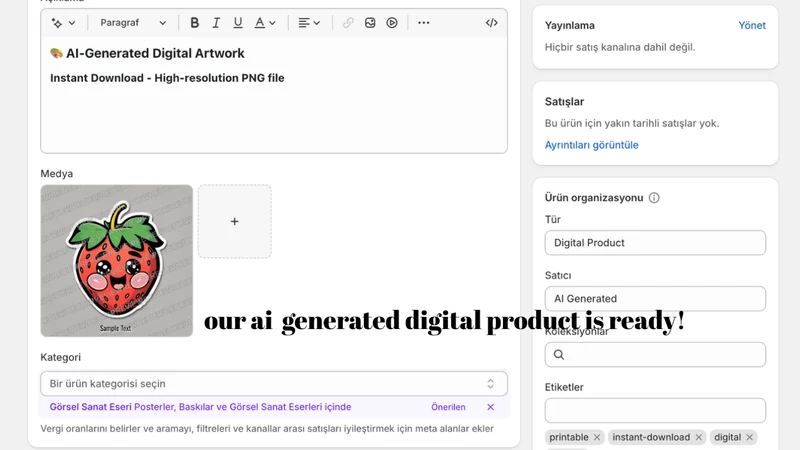Toggle underline formatting
800x450 pixels.
238,23
